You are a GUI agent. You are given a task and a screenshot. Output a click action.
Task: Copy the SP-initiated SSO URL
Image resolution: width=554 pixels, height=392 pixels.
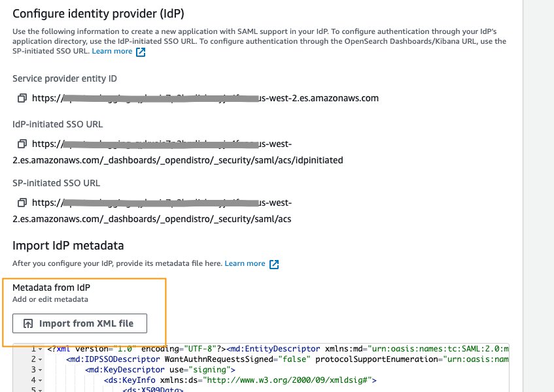point(22,203)
